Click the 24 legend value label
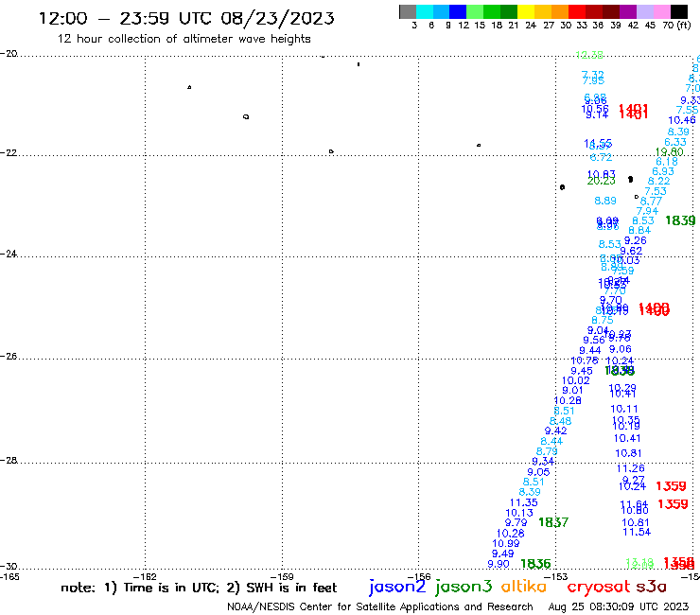This screenshot has height=615, width=700. (x=531, y=25)
